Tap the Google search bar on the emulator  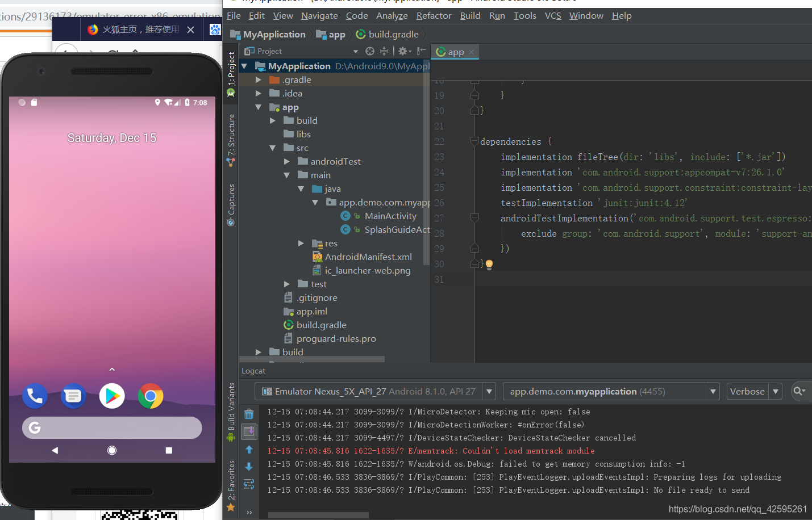click(x=111, y=427)
